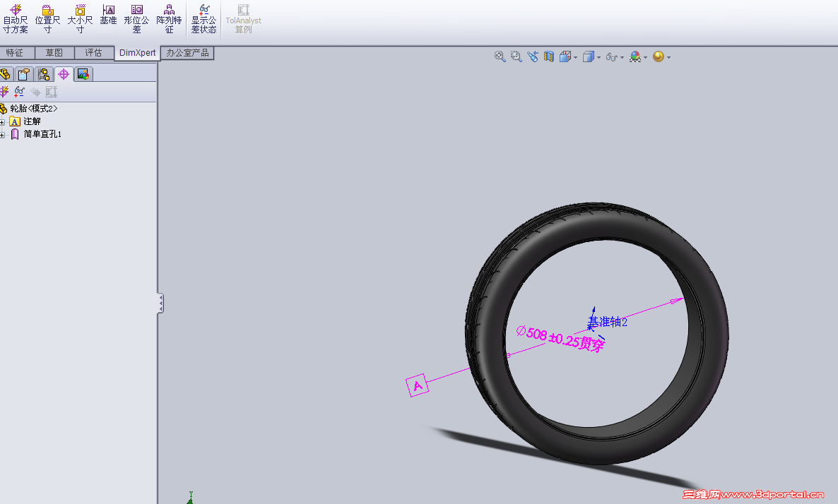Click the greyed-out crosshair icon in the manager panel

(36, 92)
